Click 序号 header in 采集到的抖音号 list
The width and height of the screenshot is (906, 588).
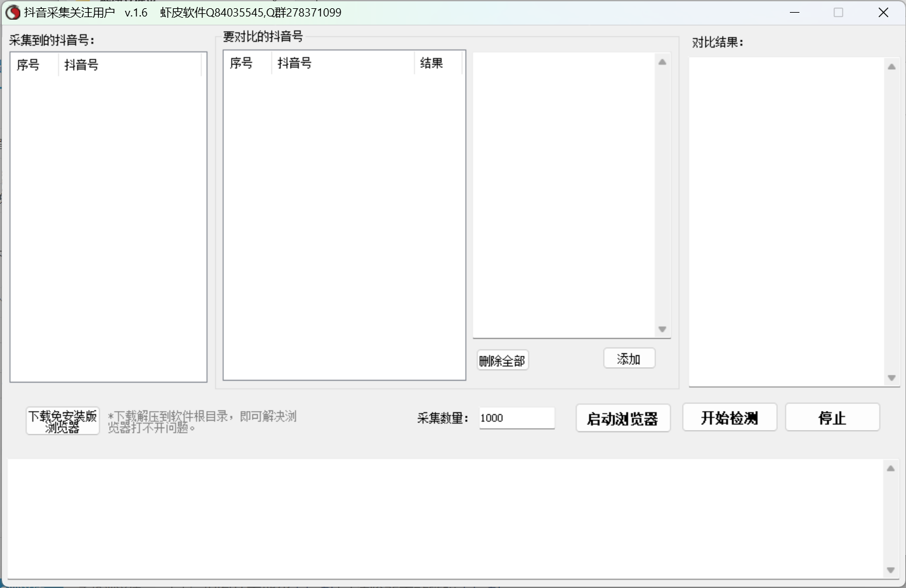tap(34, 65)
